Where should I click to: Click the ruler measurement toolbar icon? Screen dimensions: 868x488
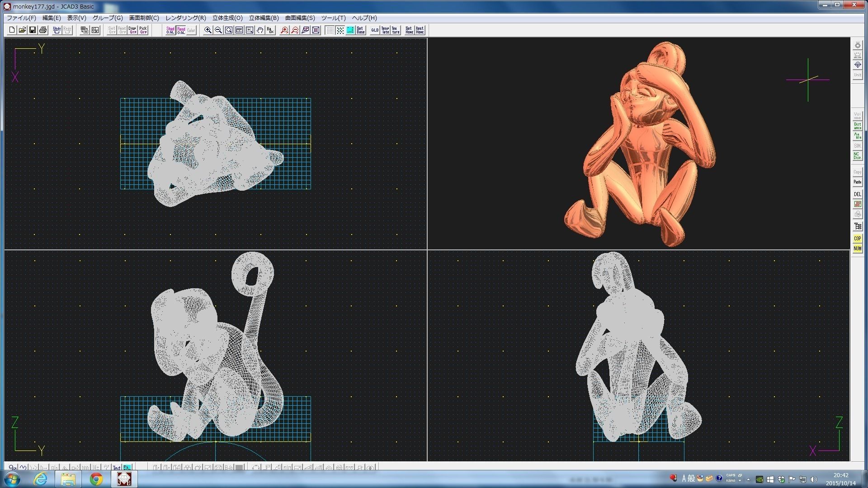(239, 30)
